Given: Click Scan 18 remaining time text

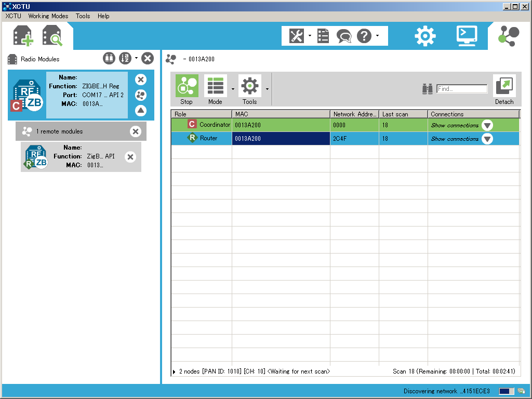Looking at the screenshot, I should coord(454,371).
